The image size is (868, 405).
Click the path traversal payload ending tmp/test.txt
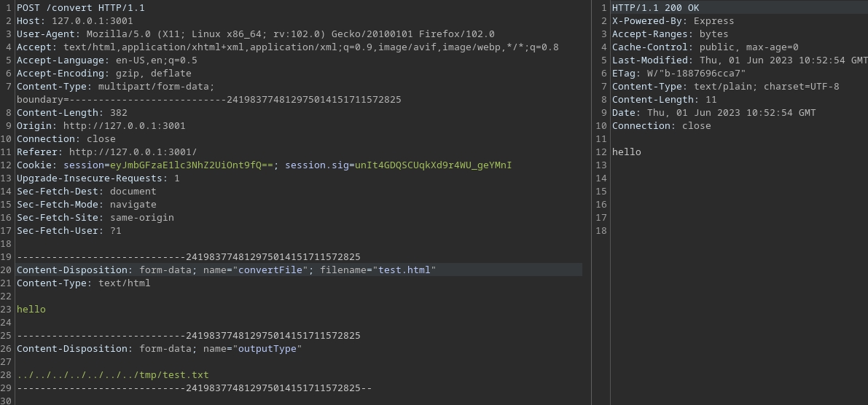(x=112, y=375)
